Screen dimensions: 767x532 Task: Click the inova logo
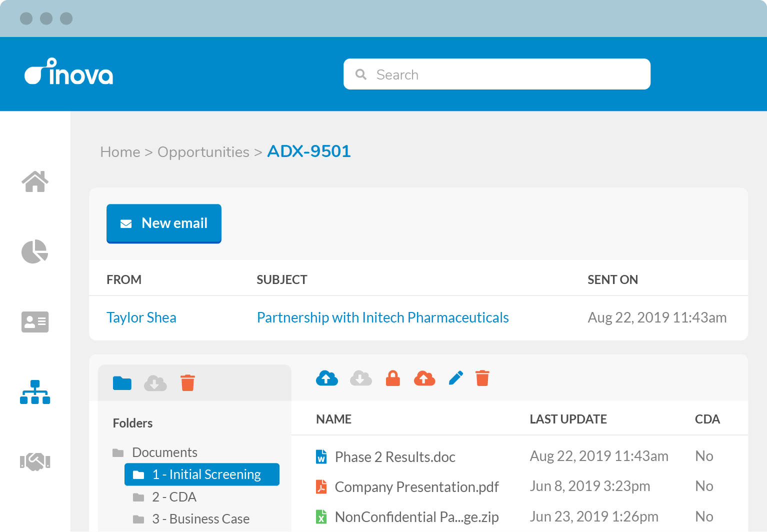[x=69, y=71]
